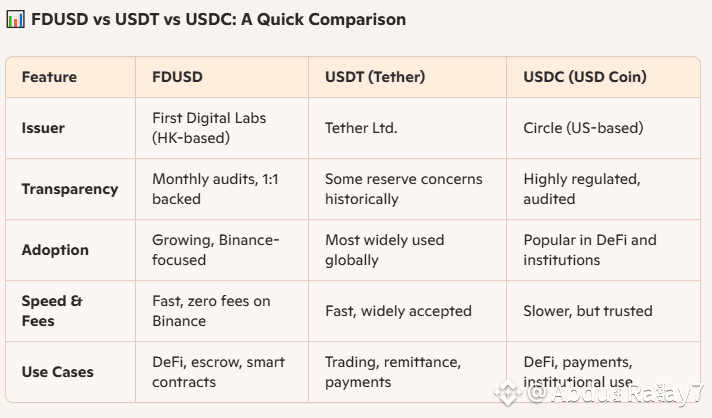
Task: Select the FDUSD column header
Action: point(177,77)
